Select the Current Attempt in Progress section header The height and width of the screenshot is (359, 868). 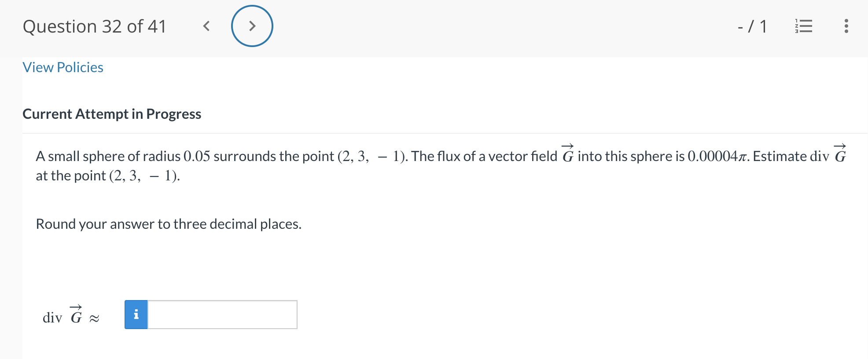click(x=111, y=114)
